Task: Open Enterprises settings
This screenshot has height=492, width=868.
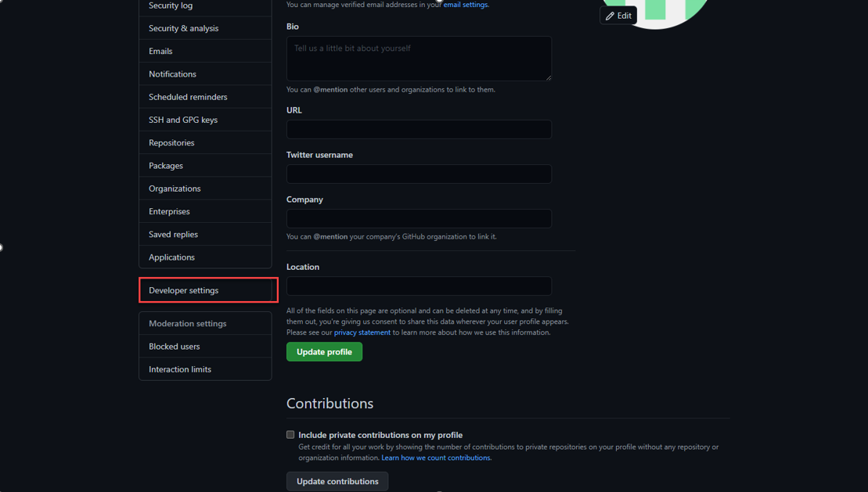Action: pos(205,211)
